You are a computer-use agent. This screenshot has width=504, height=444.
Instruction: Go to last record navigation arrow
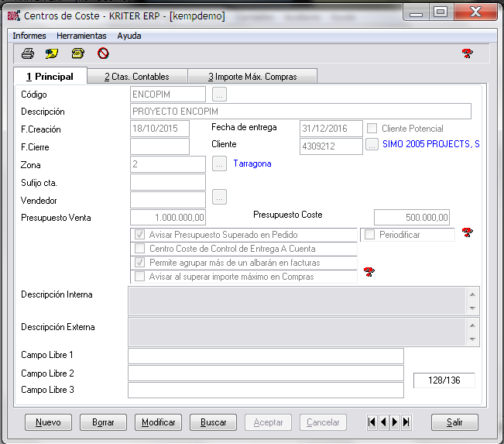click(406, 422)
